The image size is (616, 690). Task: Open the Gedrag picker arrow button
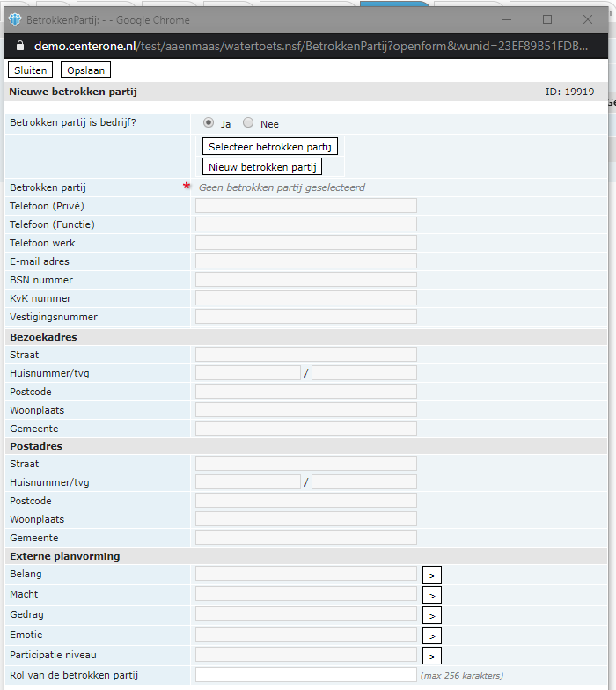tap(431, 615)
